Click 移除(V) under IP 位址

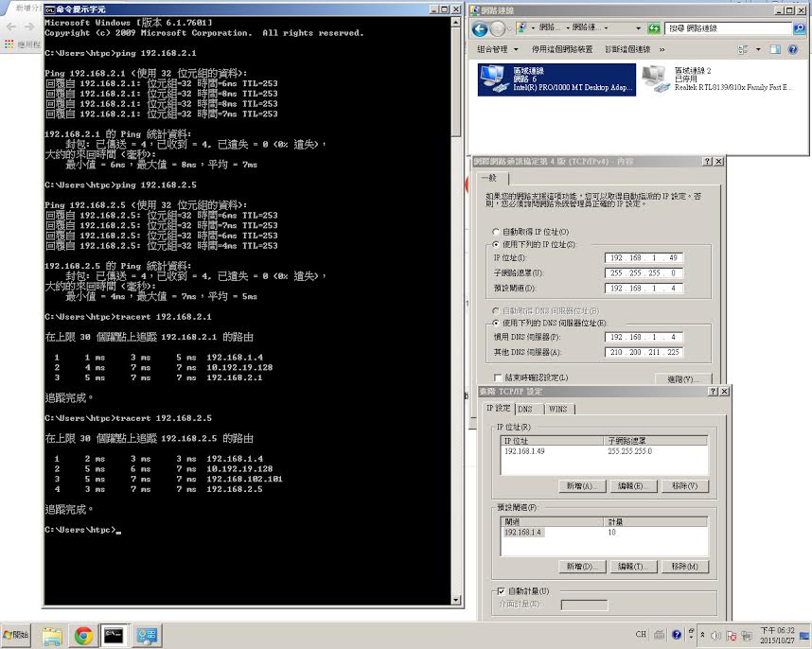pyautogui.click(x=684, y=486)
